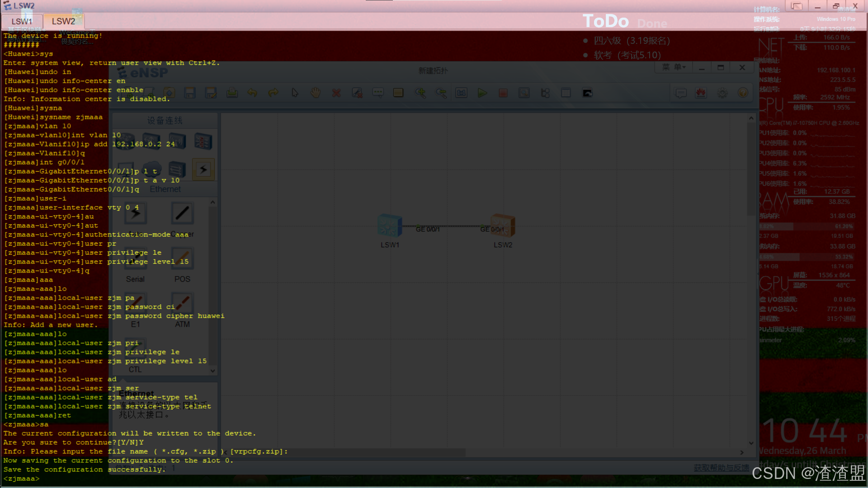Click the final <zjmaaa> terminal prompt
The width and height of the screenshot is (868, 488).
click(x=22, y=479)
